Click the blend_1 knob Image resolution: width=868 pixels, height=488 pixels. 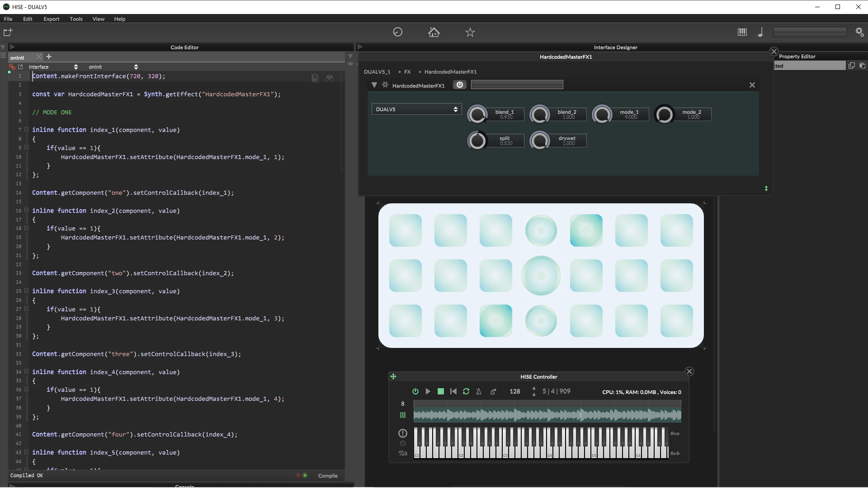pos(477,114)
